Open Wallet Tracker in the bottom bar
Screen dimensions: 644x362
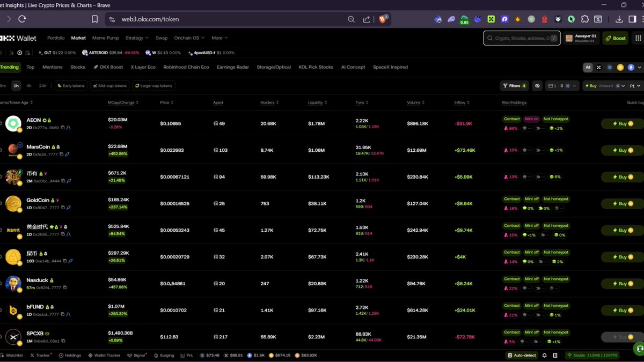[x=103, y=355]
